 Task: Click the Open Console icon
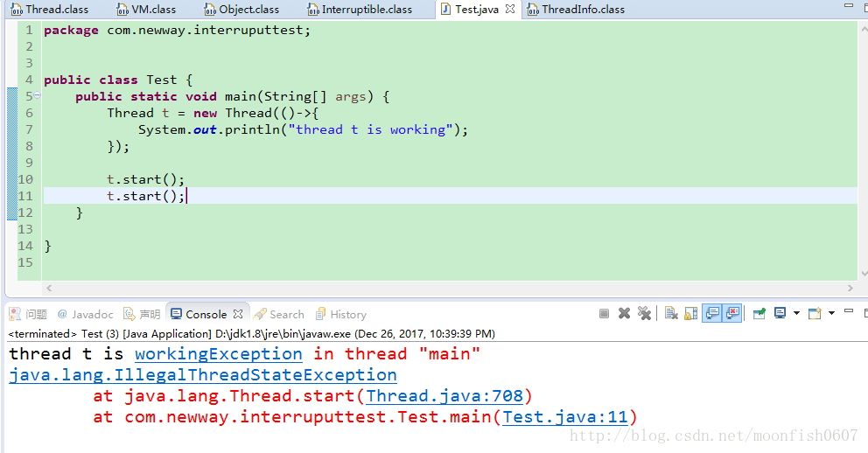pos(815,314)
